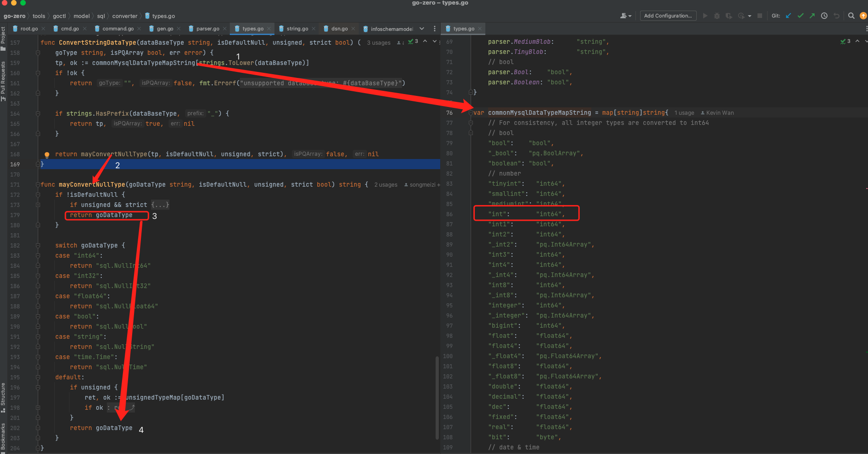
Task: Jump to next highlighted problem in left editor
Action: (x=434, y=41)
